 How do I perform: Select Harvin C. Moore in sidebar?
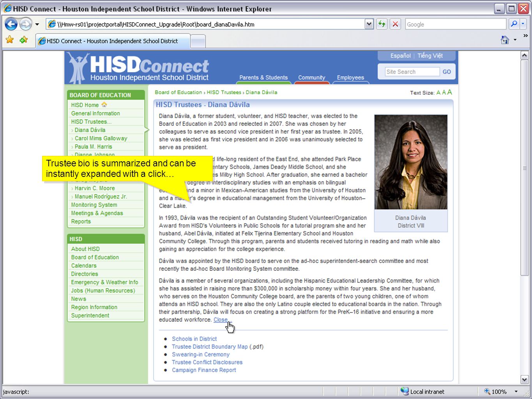tap(95, 188)
